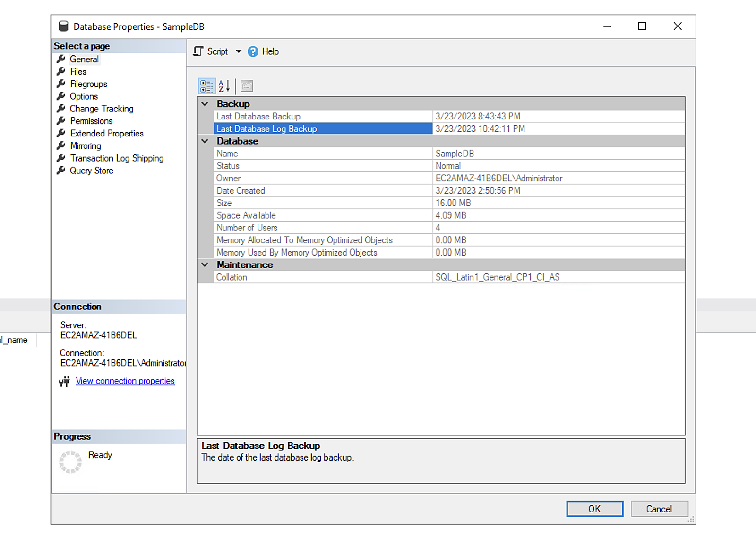
Task: Click the Property Pages icon
Action: pyautogui.click(x=247, y=86)
